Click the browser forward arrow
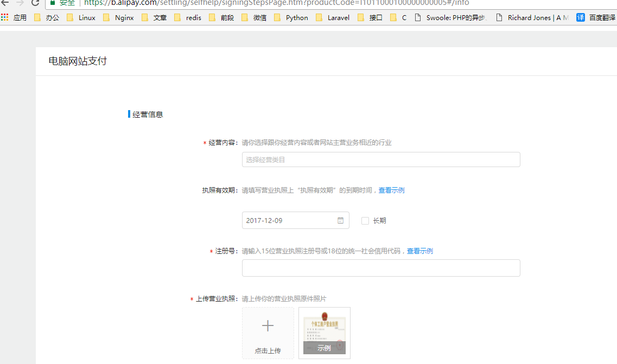 click(x=20, y=3)
